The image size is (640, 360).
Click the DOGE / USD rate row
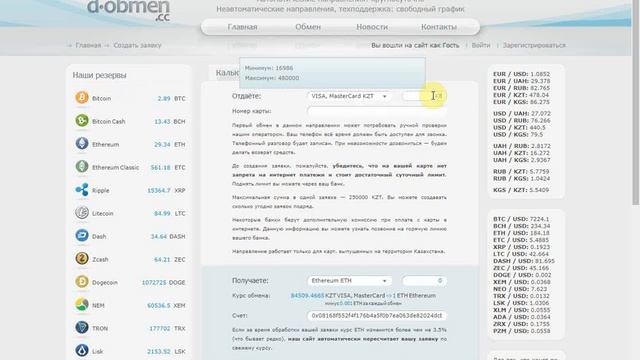coord(522,275)
